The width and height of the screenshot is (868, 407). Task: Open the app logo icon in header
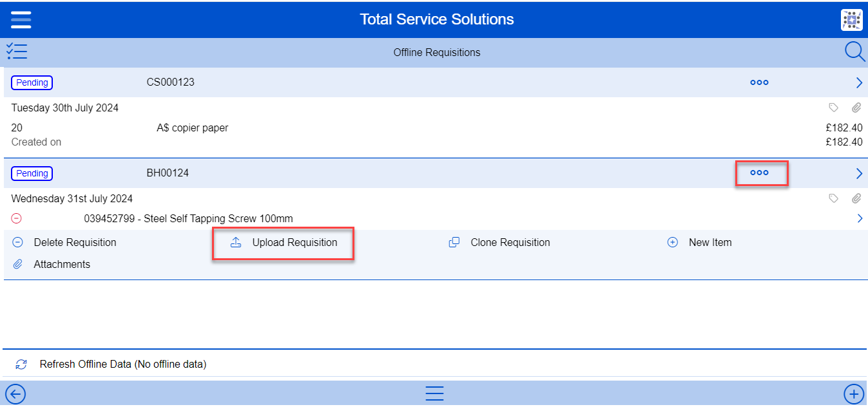pos(851,20)
